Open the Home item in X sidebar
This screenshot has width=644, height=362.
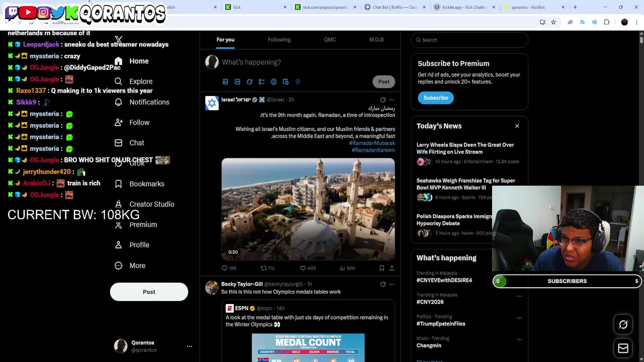pyautogui.click(x=131, y=61)
